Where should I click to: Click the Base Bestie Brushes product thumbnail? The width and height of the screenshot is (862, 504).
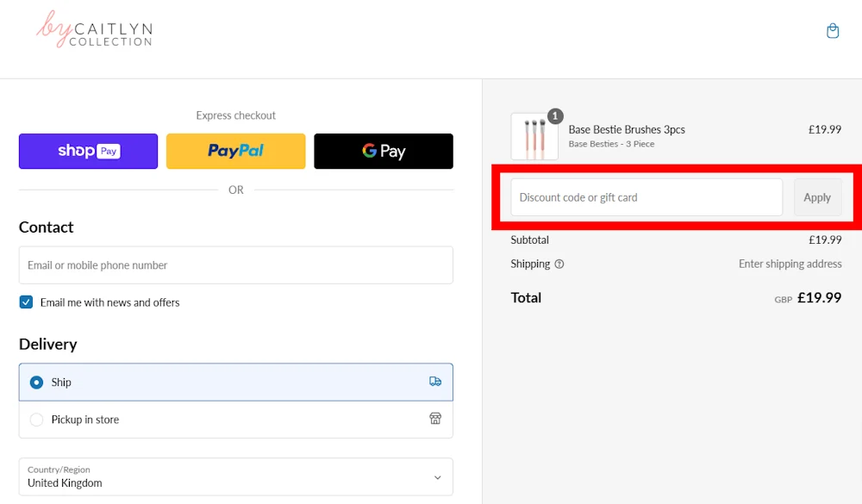click(534, 137)
